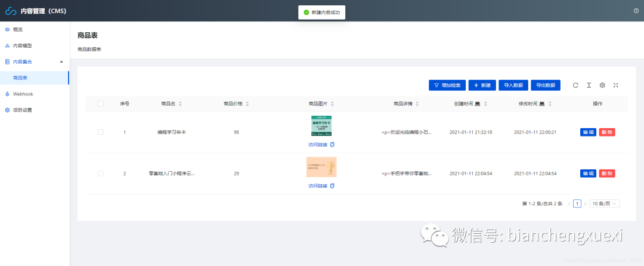
Task: Click the 导入数据 button
Action: [x=513, y=85]
